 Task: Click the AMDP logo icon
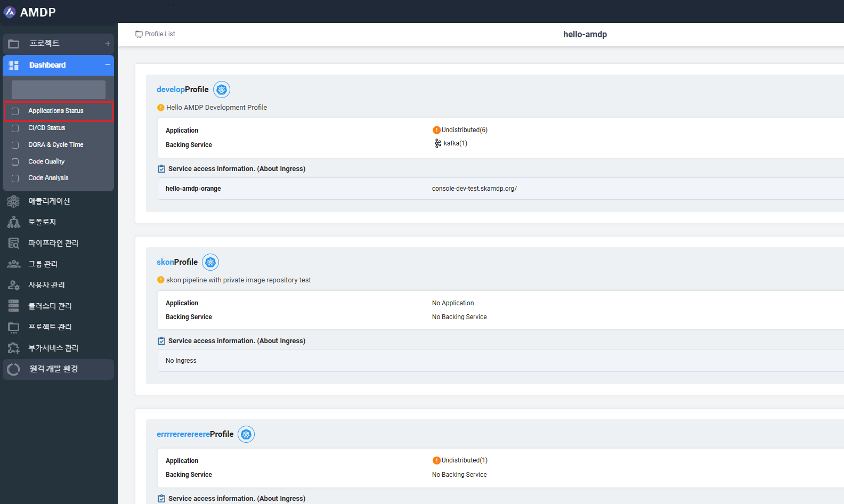pos(10,12)
